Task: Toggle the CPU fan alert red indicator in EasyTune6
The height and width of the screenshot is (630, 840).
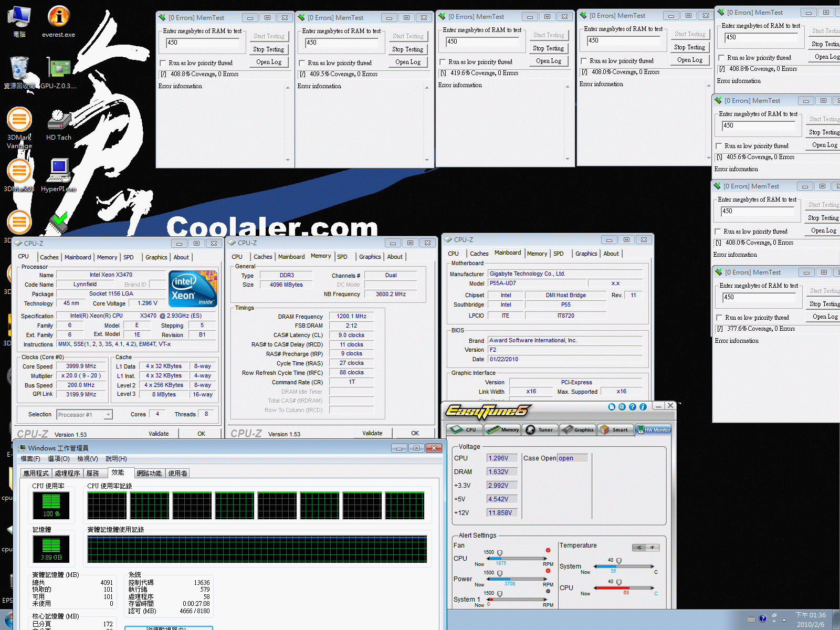Action: [x=548, y=550]
